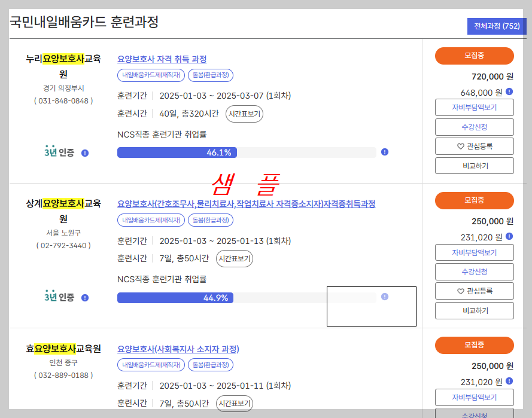Click info icon beside 상계요양보호사교육원 3년 인증
This screenshot has height=418, width=532.
click(x=85, y=298)
